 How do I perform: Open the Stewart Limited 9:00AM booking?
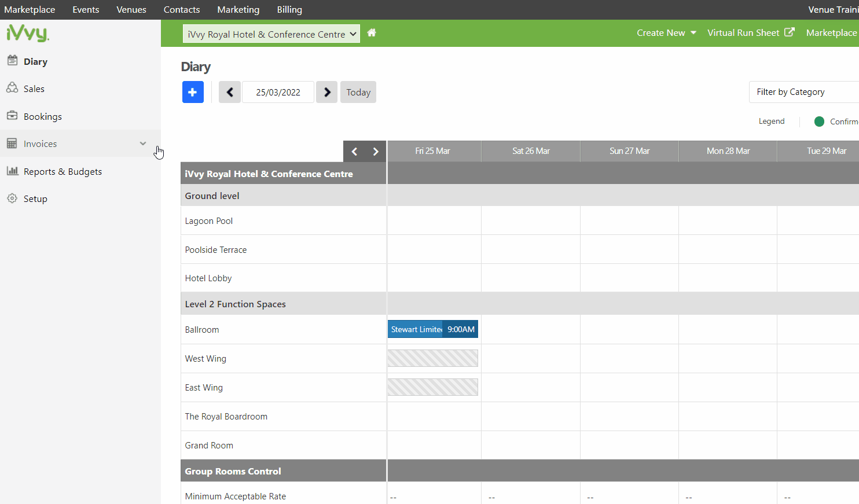433,329
